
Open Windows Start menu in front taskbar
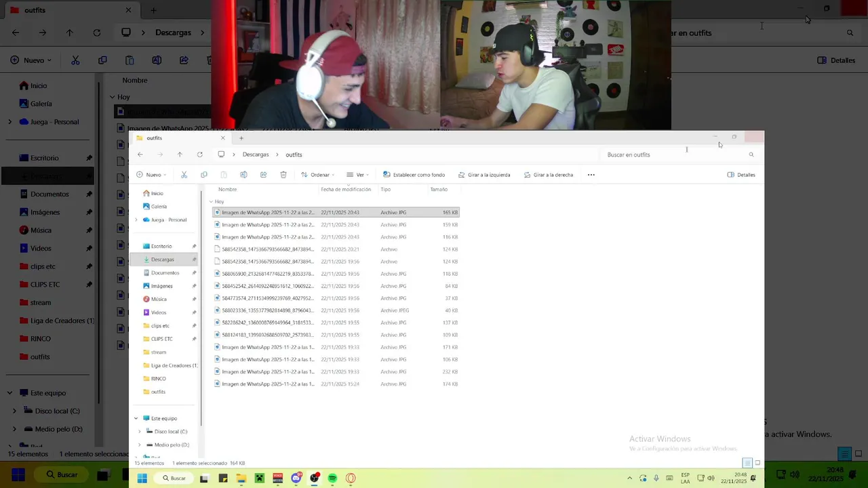pos(142,479)
